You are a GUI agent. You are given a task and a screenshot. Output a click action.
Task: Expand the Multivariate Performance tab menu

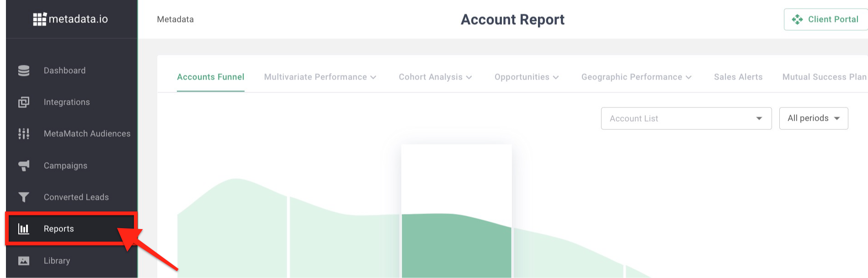[320, 77]
